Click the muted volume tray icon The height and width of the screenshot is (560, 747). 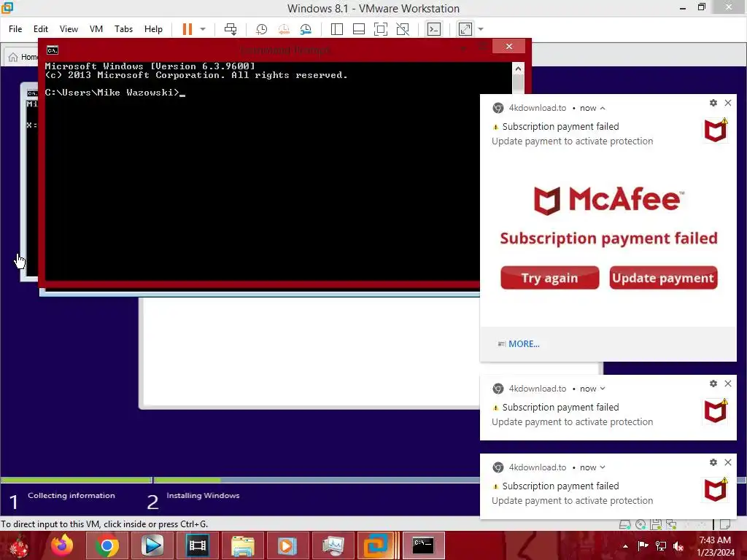point(678,546)
